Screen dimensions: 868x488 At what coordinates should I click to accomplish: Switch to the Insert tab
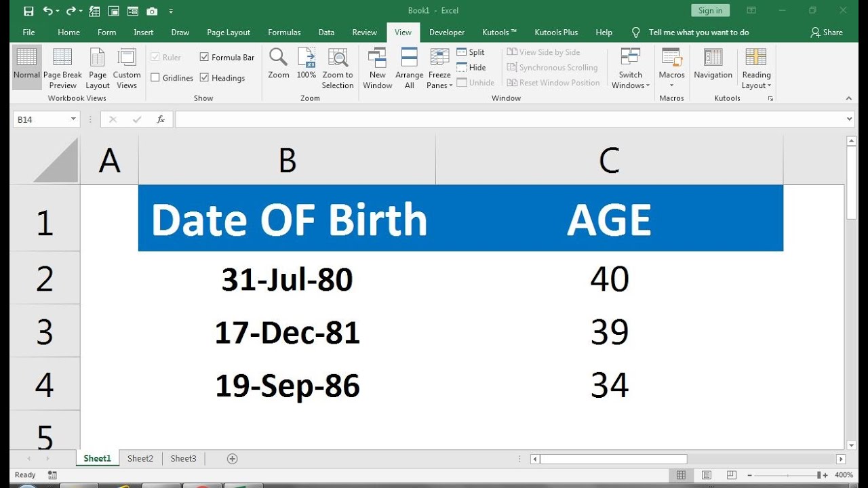tap(144, 32)
